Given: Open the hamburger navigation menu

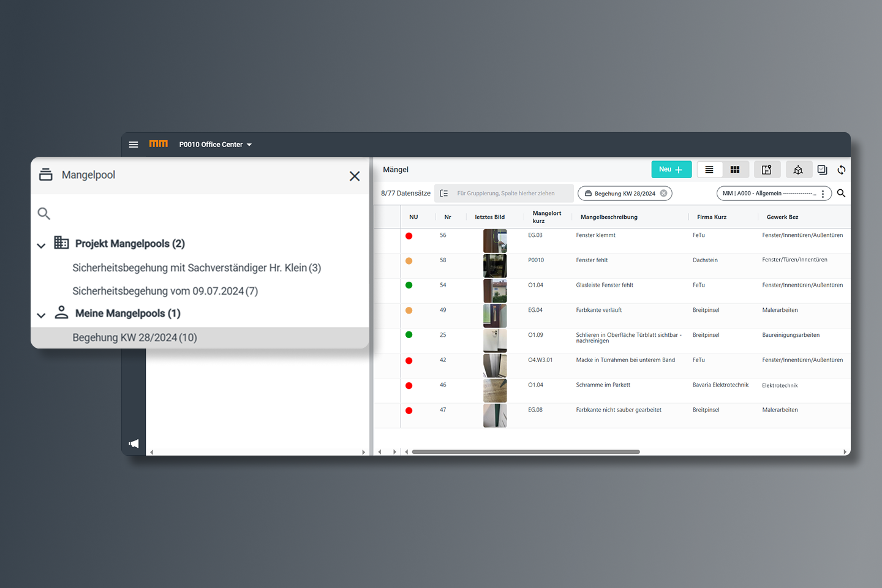Looking at the screenshot, I should point(134,145).
